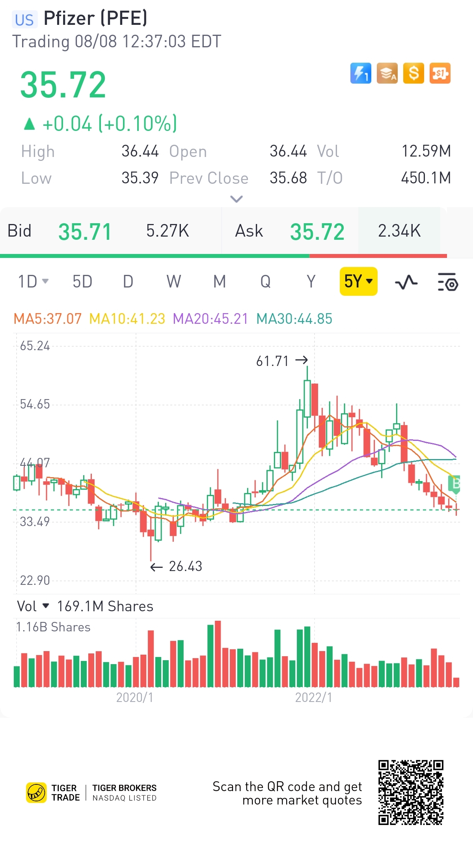Open the chart indicator wave icon
The image size is (473, 868).
point(406,282)
